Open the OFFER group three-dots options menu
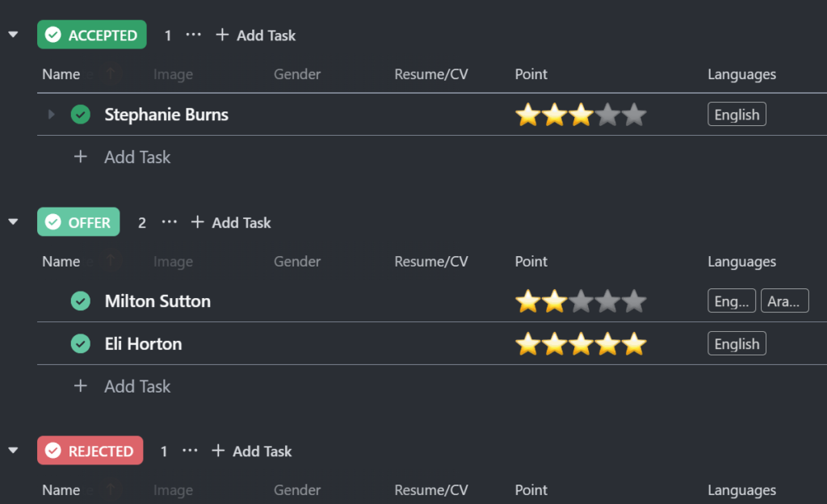This screenshot has height=504, width=827. (x=169, y=222)
